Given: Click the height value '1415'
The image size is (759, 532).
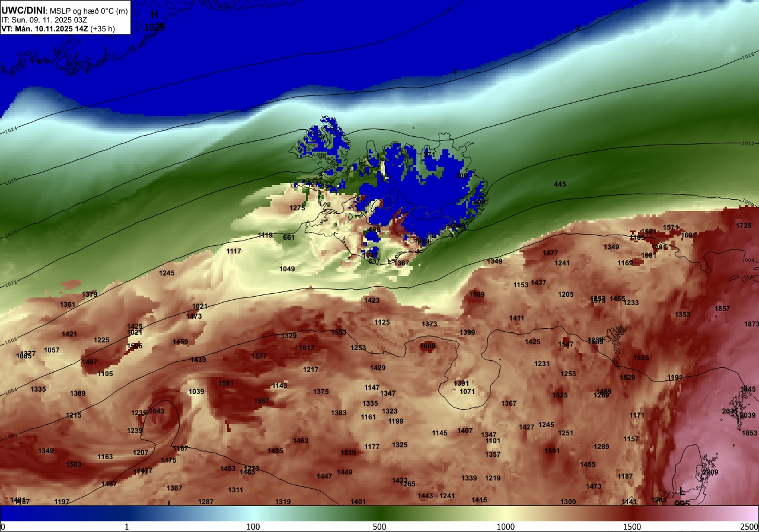Looking at the screenshot, I should (479, 500).
